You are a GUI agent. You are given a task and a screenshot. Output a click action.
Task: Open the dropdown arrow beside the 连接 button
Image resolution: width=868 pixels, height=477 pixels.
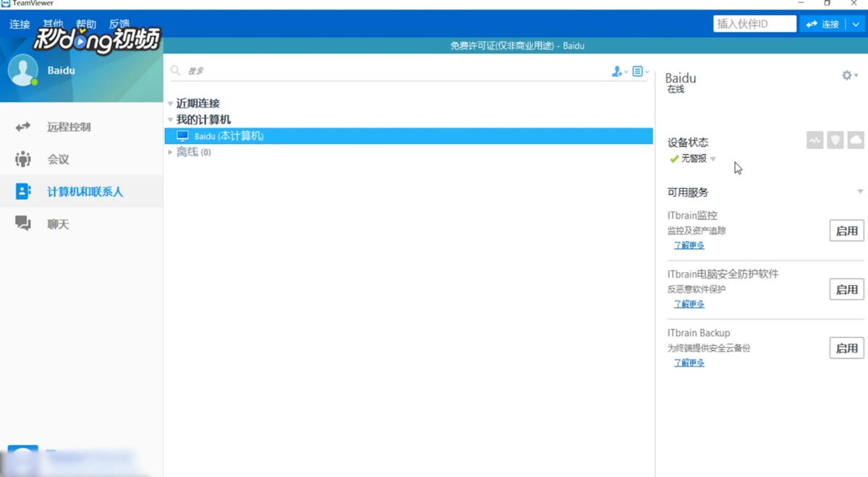pos(855,24)
